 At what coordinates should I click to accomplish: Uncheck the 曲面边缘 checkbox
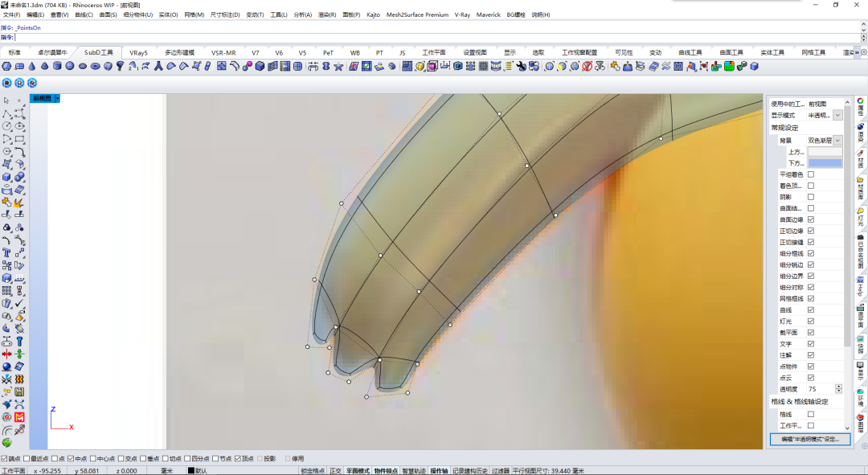pos(811,219)
